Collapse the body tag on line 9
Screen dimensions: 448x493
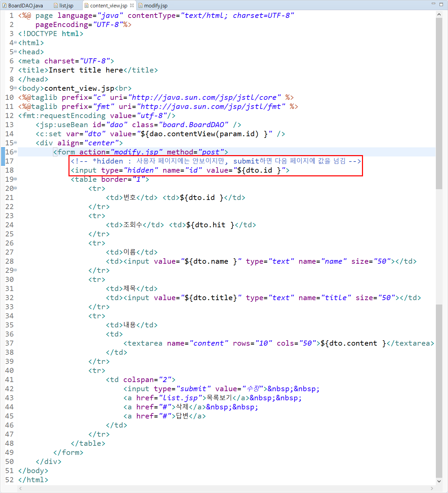[16, 88]
